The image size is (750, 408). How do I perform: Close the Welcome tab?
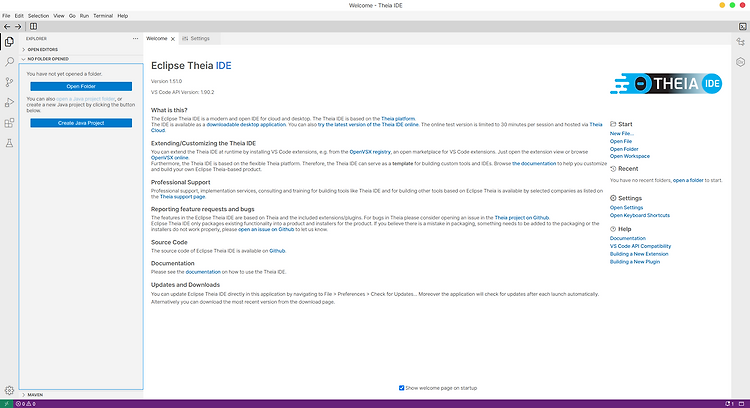pyautogui.click(x=173, y=39)
